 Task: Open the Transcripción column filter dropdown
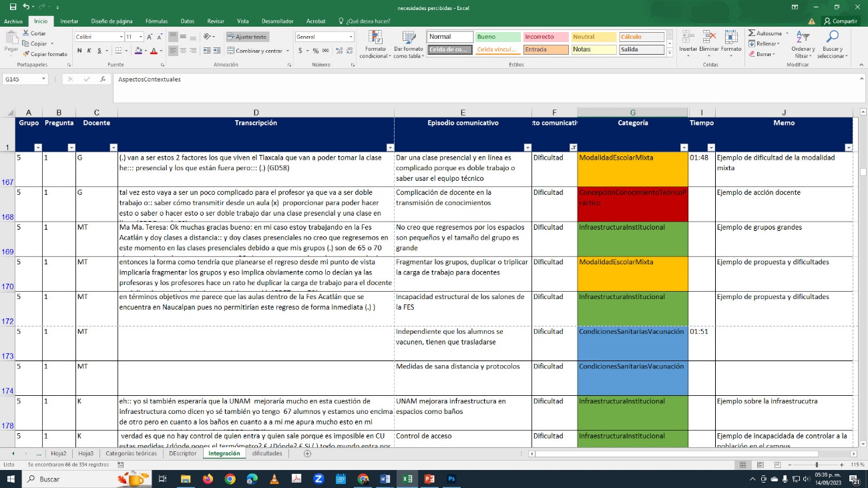pyautogui.click(x=390, y=148)
